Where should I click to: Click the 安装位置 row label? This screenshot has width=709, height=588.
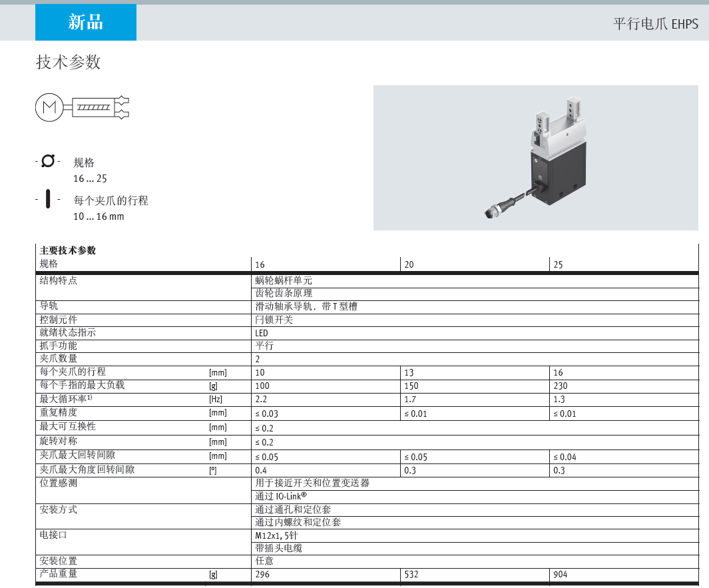click(x=59, y=561)
